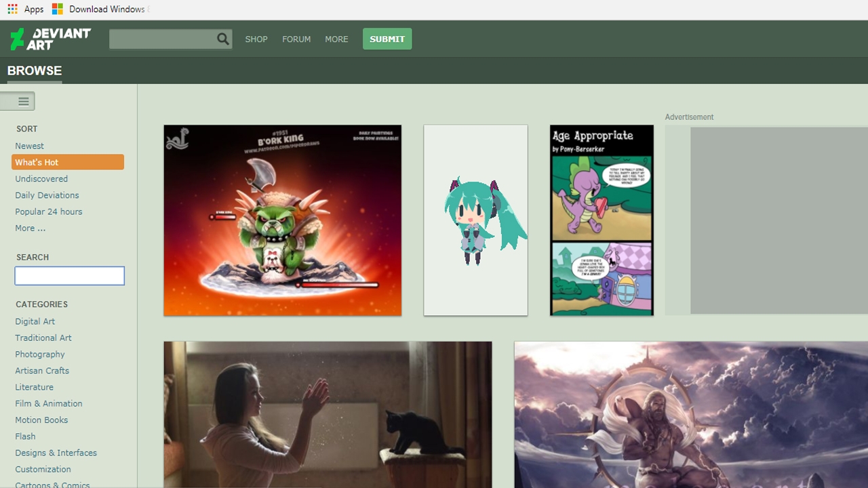Expand More sort options in sidebar
Viewport: 868px width, 488px height.
click(31, 228)
